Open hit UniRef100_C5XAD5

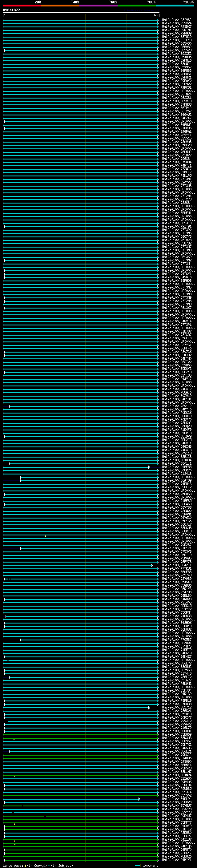(177, 57)
